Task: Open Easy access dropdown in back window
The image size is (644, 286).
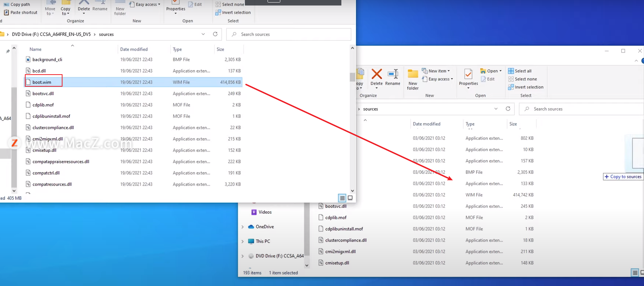Action: (437, 79)
